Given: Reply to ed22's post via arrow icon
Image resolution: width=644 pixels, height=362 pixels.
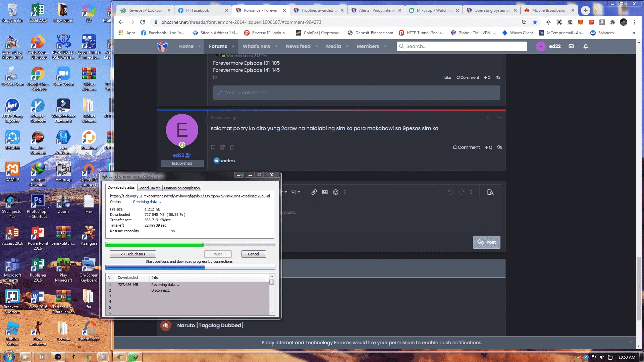Looking at the screenshot, I should 499,147.
